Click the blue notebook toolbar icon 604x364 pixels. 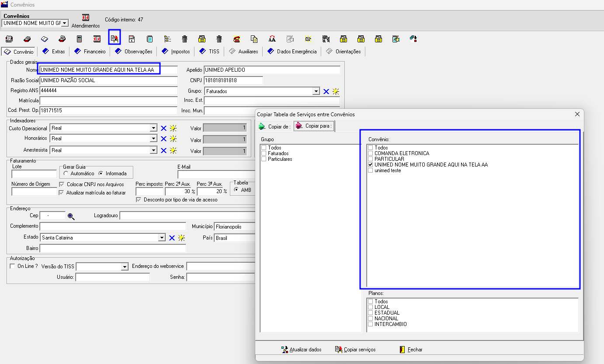(150, 39)
